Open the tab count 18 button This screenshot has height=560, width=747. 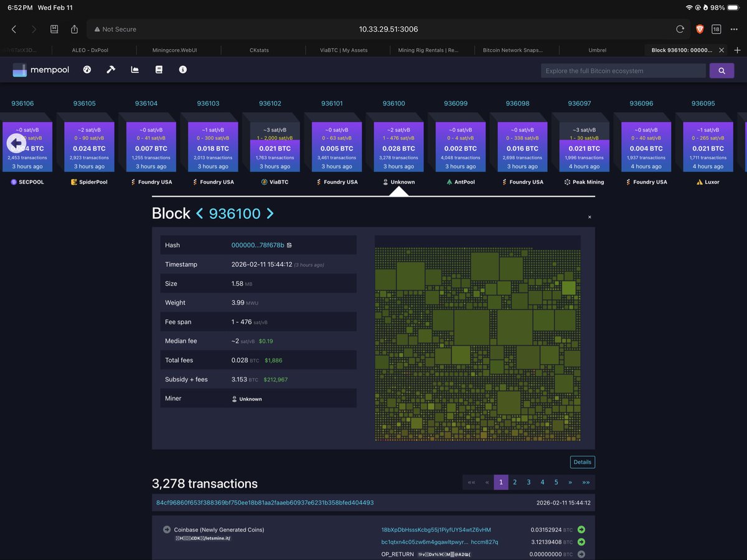(716, 29)
